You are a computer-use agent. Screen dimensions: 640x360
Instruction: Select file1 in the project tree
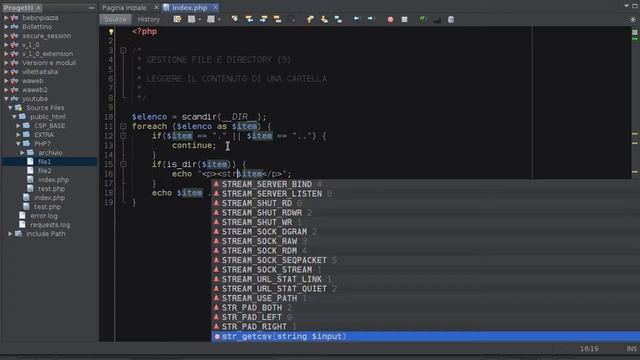point(44,162)
